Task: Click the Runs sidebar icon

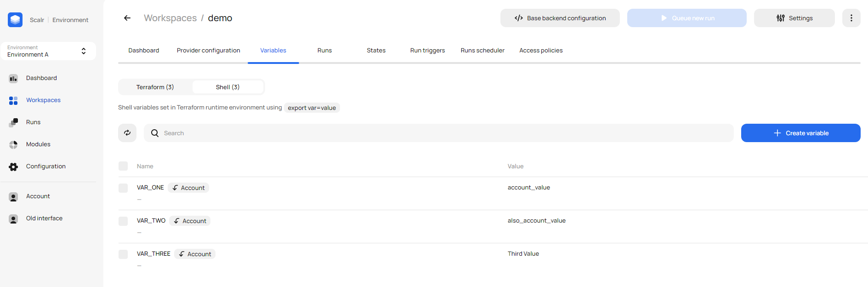Action: (13, 122)
